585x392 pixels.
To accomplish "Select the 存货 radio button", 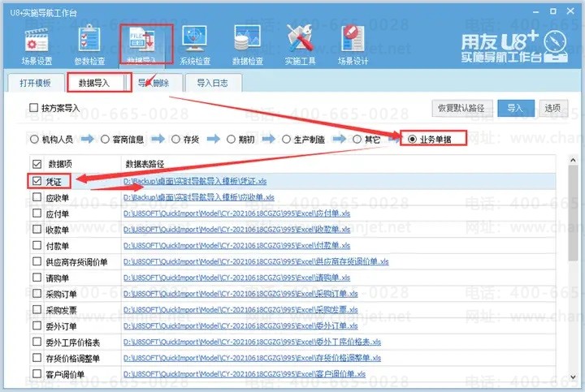I will click(x=175, y=140).
